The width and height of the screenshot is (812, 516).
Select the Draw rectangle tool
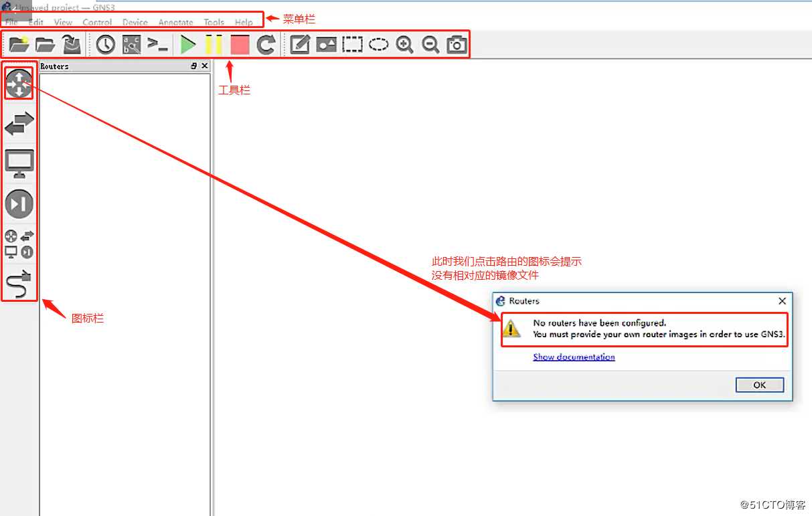(352, 45)
